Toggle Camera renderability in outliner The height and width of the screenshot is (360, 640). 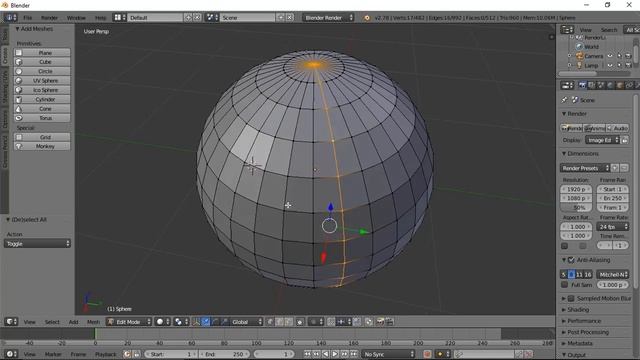[x=628, y=56]
